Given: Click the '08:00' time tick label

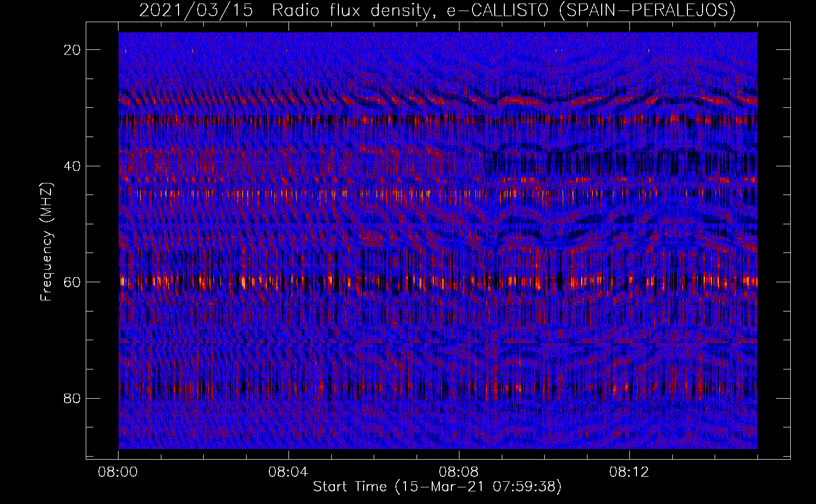Looking at the screenshot, I should coord(118,472).
